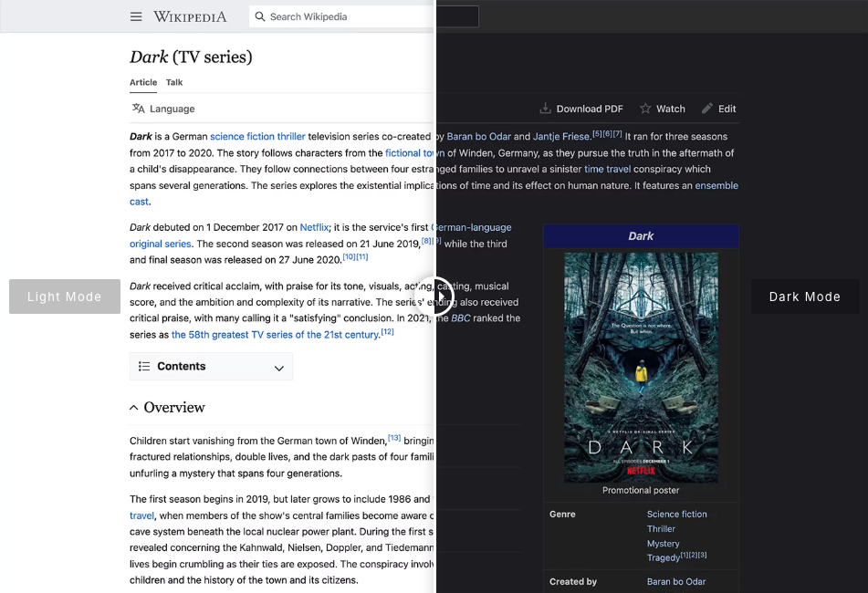Open the Article tab

point(143,82)
